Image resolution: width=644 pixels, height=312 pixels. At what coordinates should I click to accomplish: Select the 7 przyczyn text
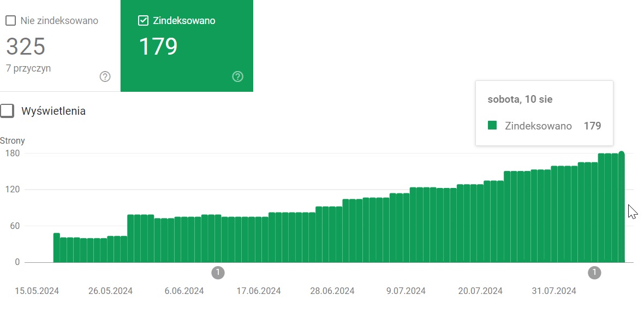[28, 68]
